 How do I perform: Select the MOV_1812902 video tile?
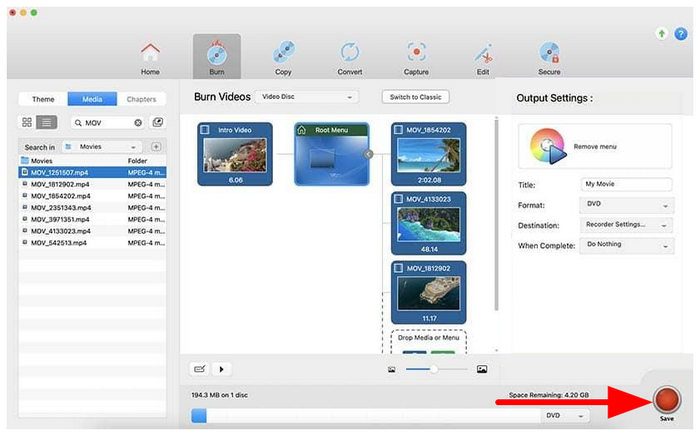click(429, 292)
